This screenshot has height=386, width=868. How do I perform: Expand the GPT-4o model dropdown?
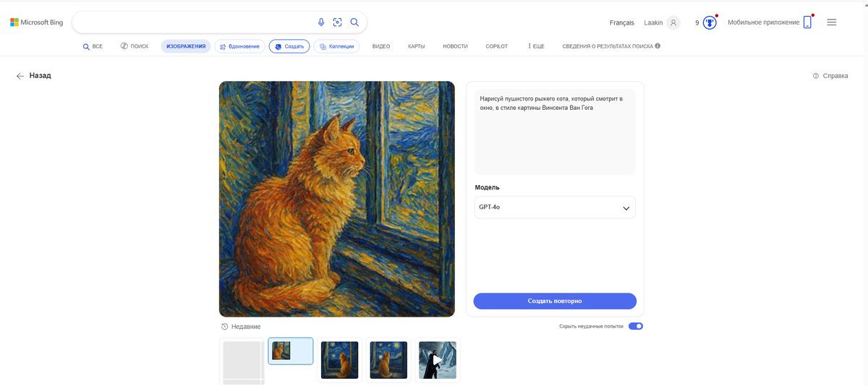tap(555, 207)
